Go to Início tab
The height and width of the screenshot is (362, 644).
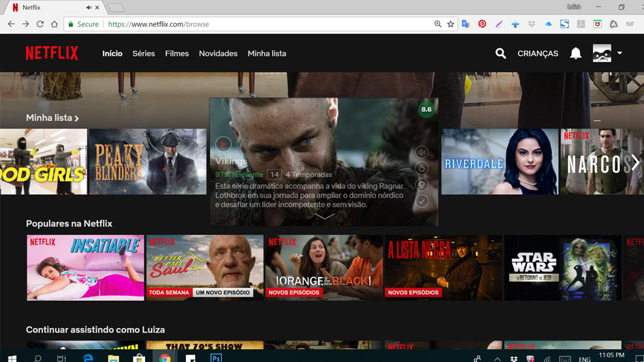pyautogui.click(x=112, y=53)
